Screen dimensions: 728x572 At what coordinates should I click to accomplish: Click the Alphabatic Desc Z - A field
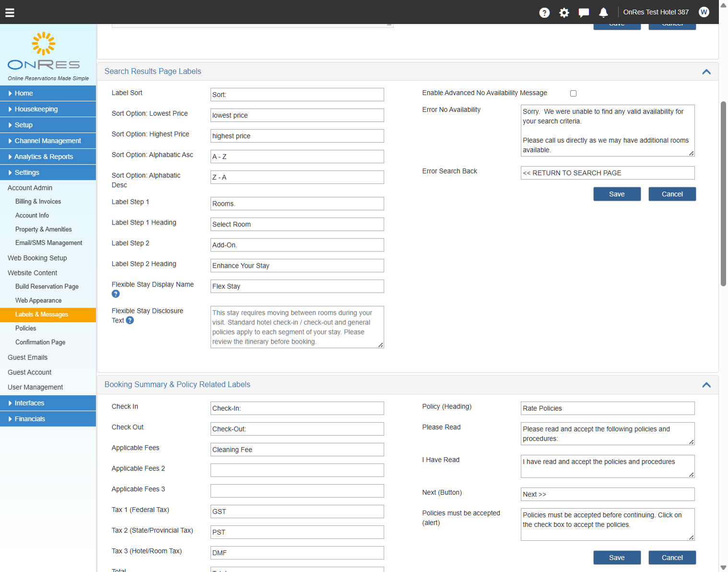[x=297, y=177]
